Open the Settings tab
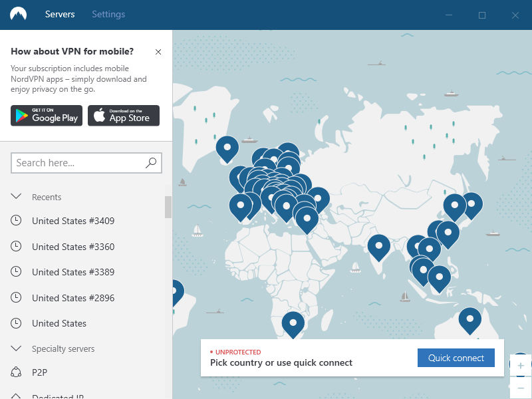This screenshot has height=399, width=532. click(x=108, y=15)
